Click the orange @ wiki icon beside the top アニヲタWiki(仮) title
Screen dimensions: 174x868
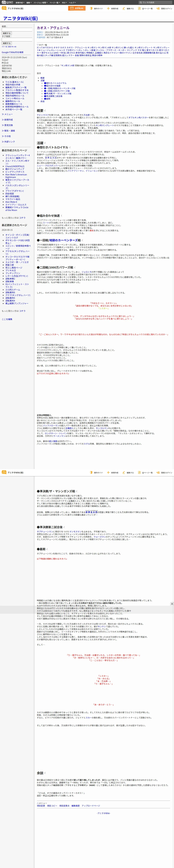(4, 8)
